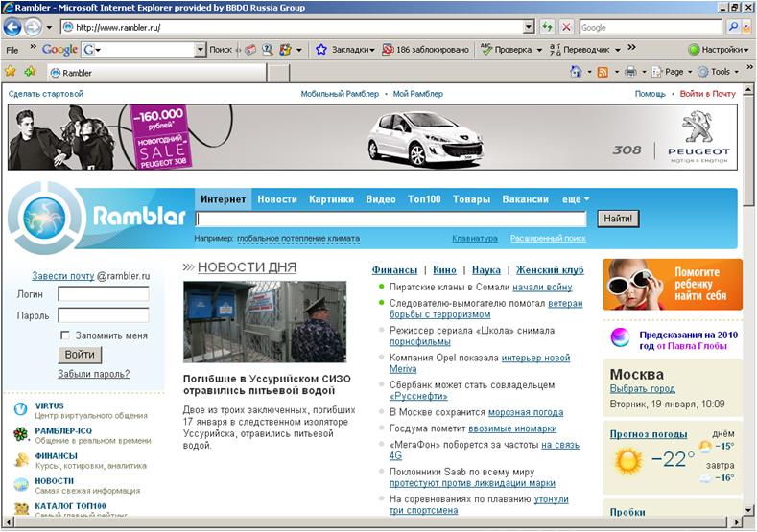This screenshot has height=532, width=757.
Task: Click the РАМБЛЕР-ICQ flower icon
Action: 21,434
